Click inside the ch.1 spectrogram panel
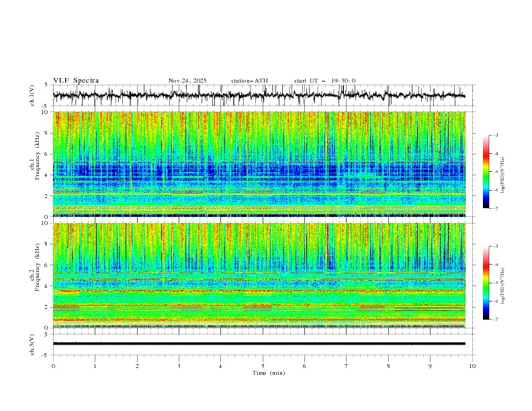 pos(259,164)
